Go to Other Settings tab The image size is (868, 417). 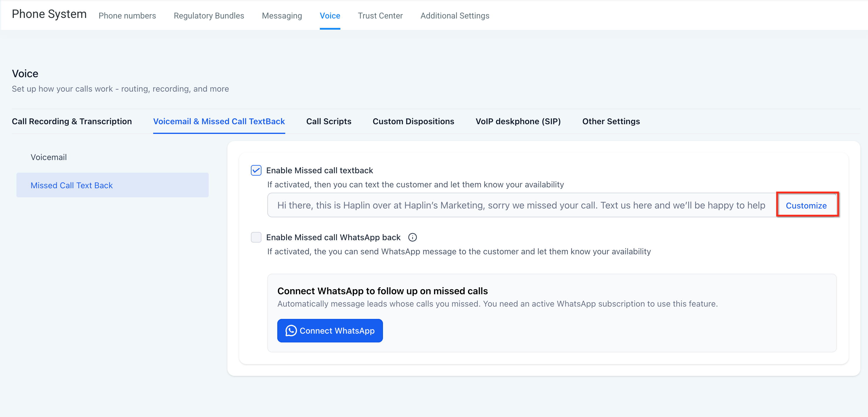tap(611, 121)
